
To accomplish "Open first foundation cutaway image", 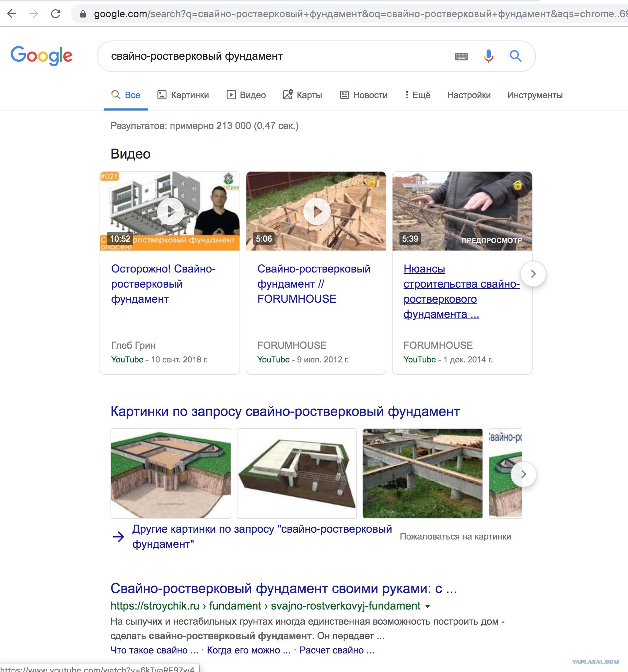I will click(171, 474).
